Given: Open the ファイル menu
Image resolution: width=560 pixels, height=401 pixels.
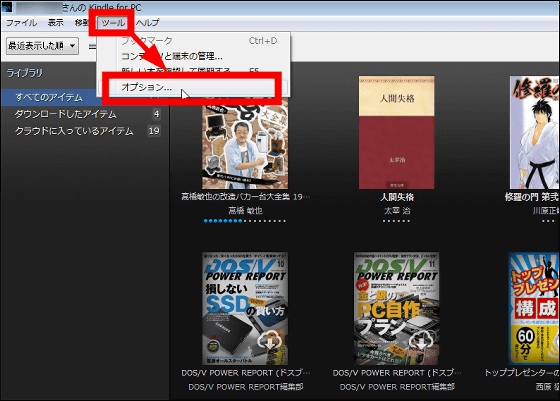Looking at the screenshot, I should tap(21, 22).
